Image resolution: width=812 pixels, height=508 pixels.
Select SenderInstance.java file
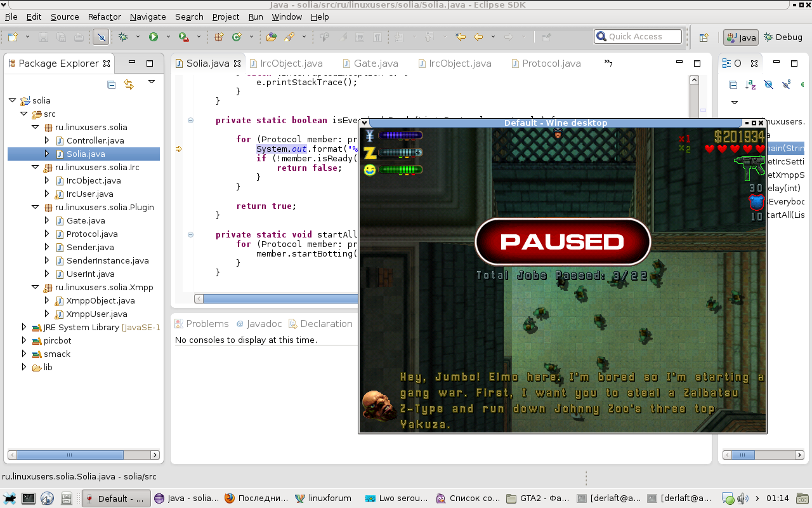click(x=107, y=260)
